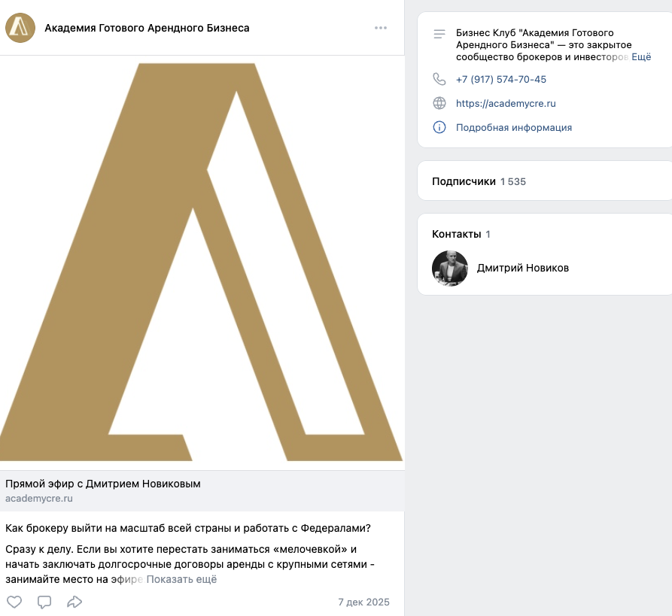The height and width of the screenshot is (616, 672).
Task: Open post options three-dot menu
Action: coord(381,29)
